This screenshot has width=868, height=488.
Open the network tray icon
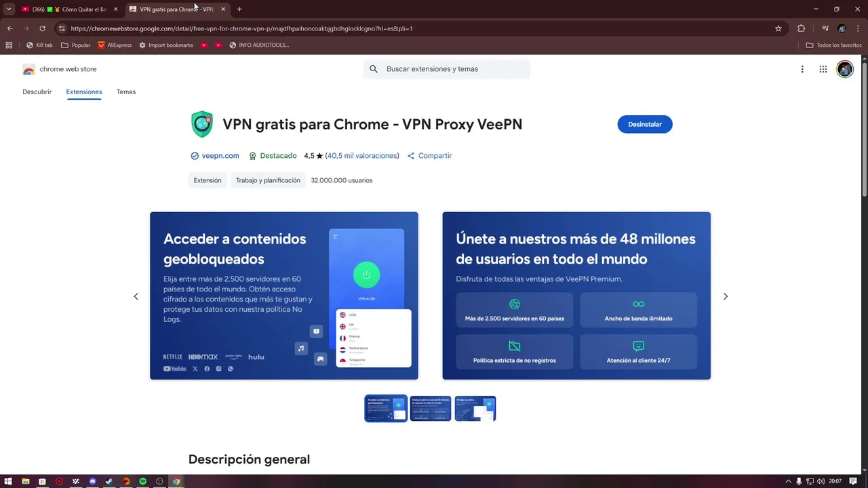pyautogui.click(x=810, y=481)
